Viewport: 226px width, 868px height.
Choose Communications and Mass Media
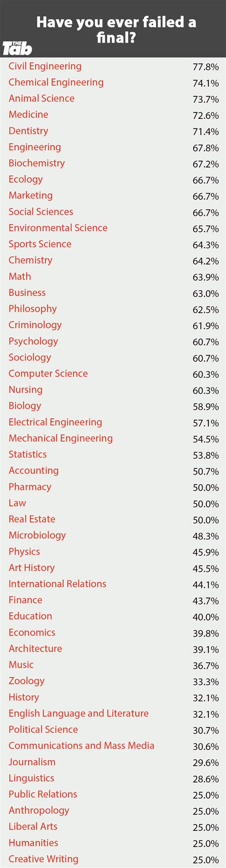tap(82, 746)
